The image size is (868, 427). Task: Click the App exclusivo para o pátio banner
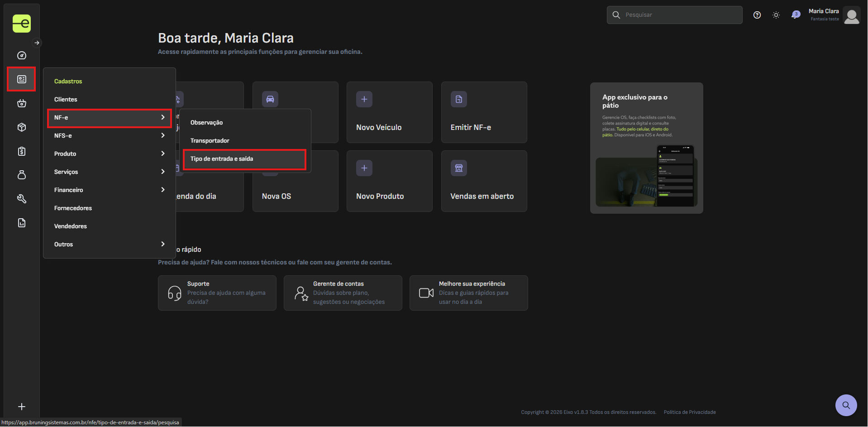click(647, 148)
